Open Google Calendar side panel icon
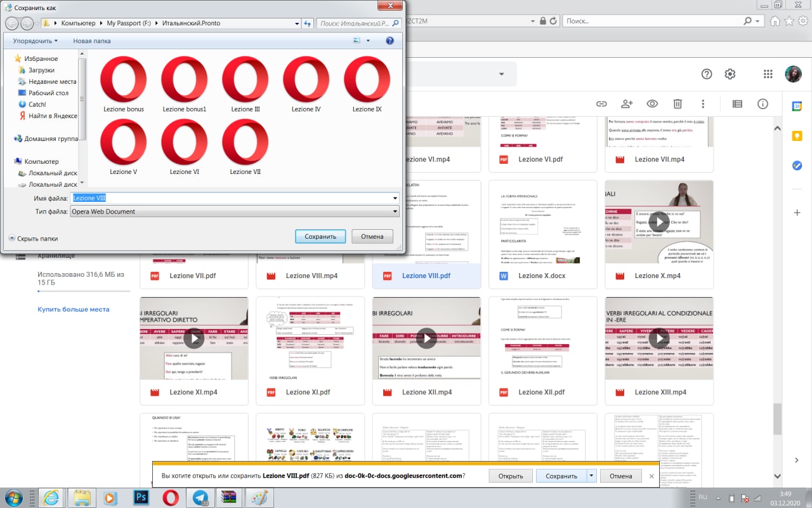This screenshot has width=812, height=508. click(797, 107)
